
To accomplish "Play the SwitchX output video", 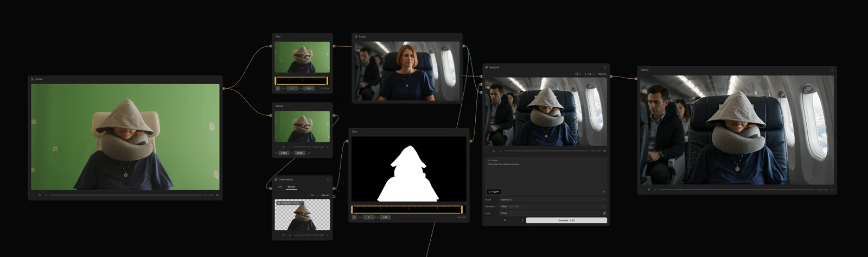I will [x=494, y=151].
